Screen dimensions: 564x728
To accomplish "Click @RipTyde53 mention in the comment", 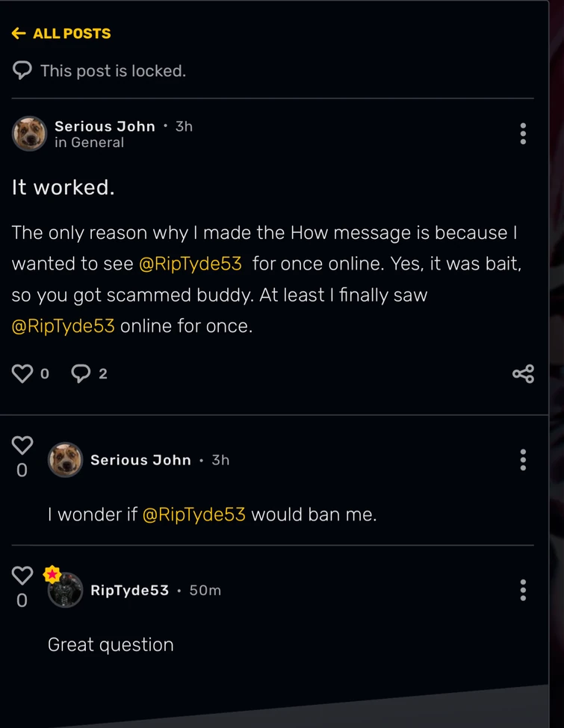I will pyautogui.click(x=193, y=514).
